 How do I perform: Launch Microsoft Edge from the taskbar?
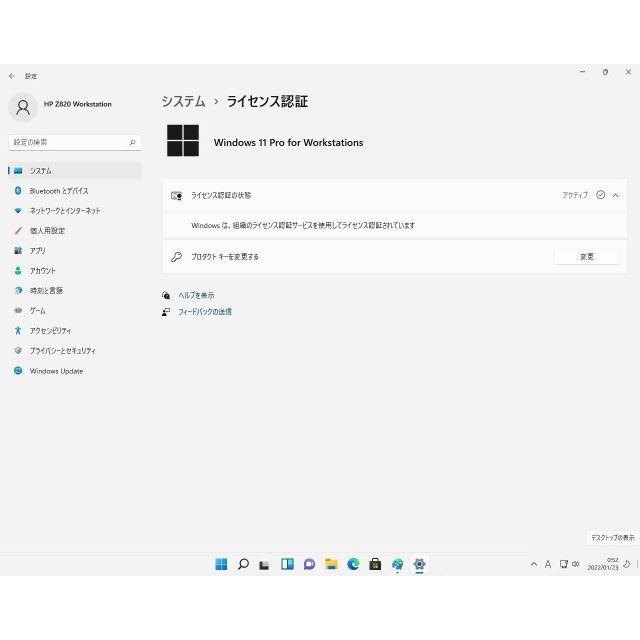(353, 564)
